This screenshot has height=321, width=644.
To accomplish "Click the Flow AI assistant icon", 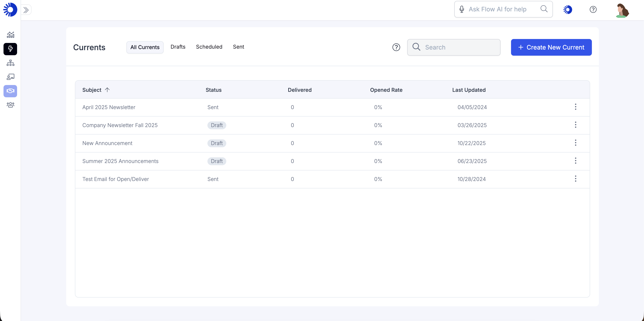I will click(568, 9).
